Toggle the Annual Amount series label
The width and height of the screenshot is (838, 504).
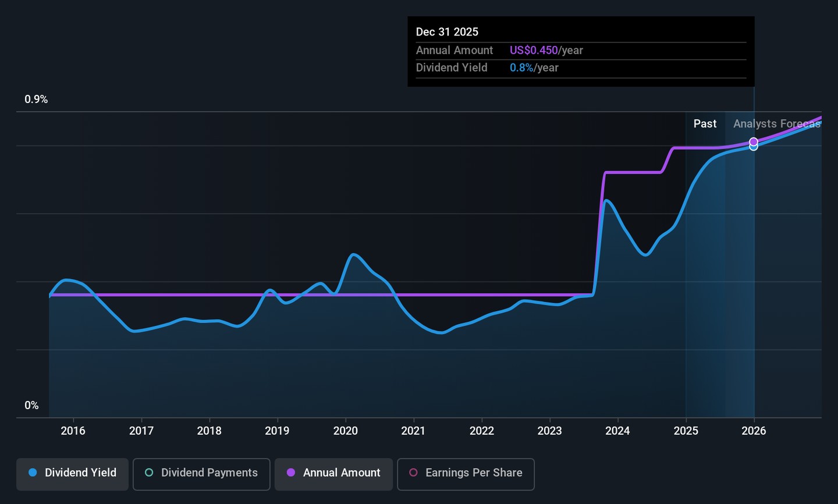click(x=341, y=473)
